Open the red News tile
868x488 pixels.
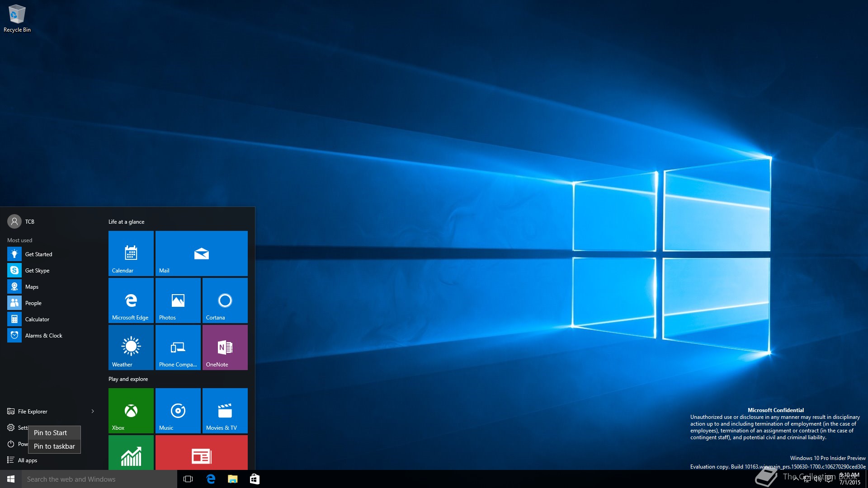202,452
